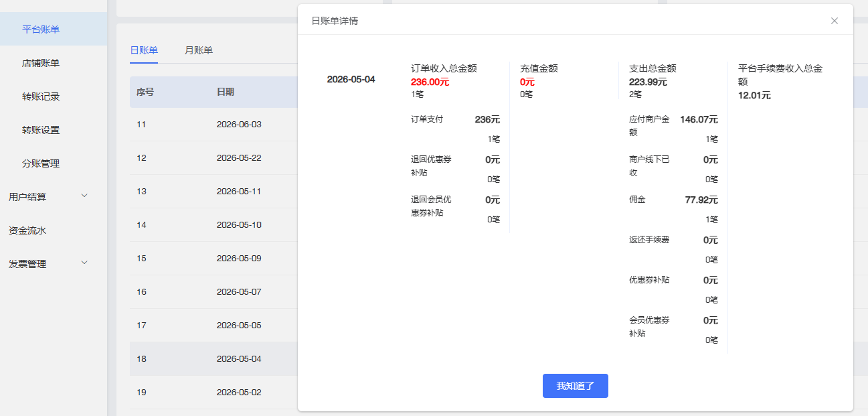The image size is (868, 416).
Task: Open the 发票管理 menu group
Action: click(x=54, y=263)
